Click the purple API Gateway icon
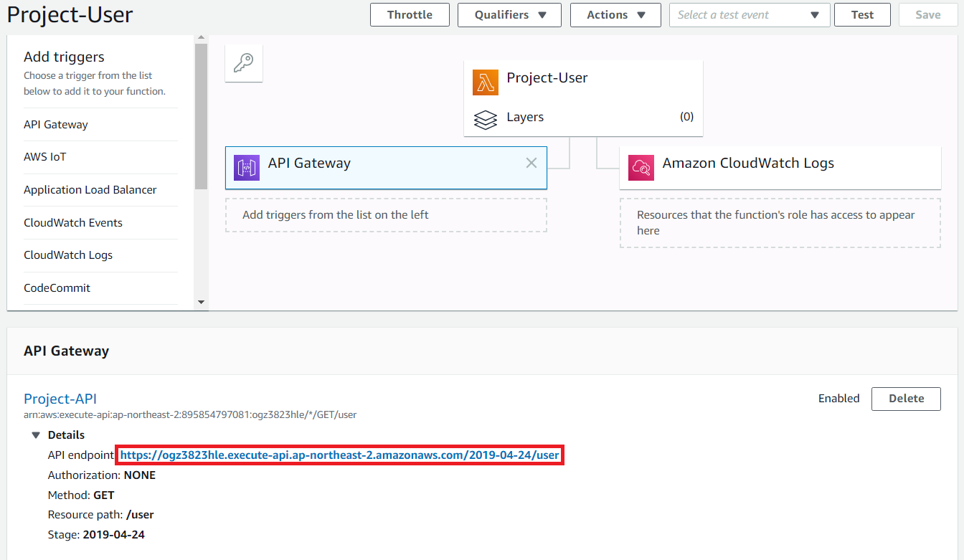 [x=247, y=168]
